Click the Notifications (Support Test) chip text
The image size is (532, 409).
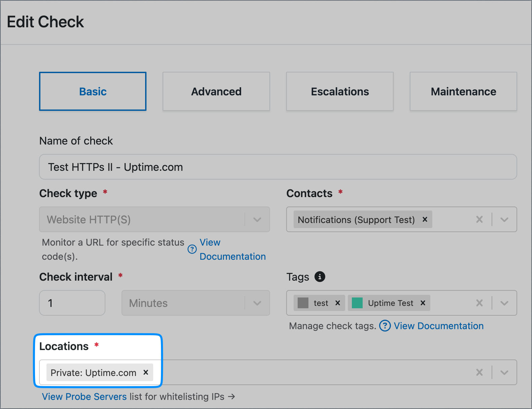click(356, 220)
